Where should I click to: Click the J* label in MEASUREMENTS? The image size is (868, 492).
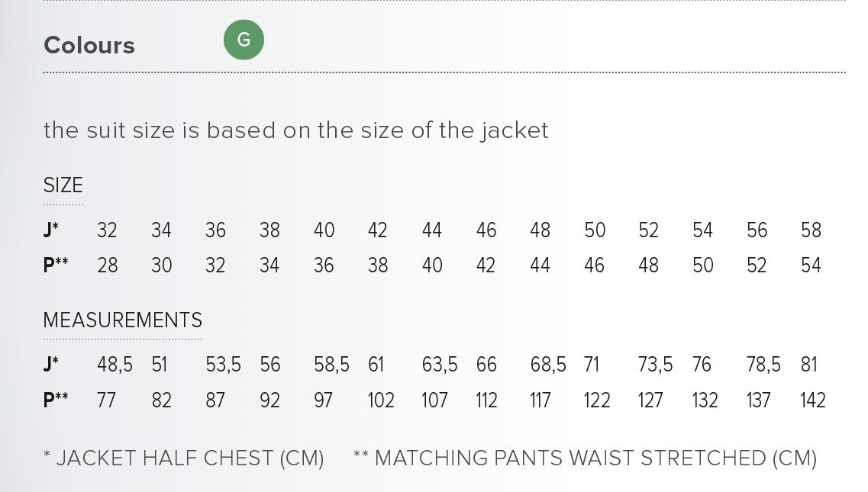[x=51, y=365]
